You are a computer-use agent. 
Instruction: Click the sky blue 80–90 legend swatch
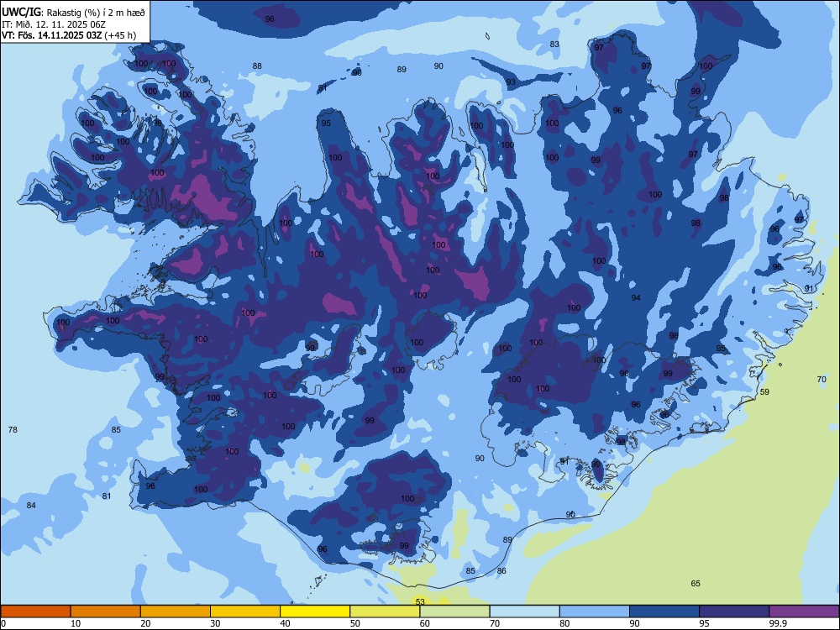tap(595, 612)
